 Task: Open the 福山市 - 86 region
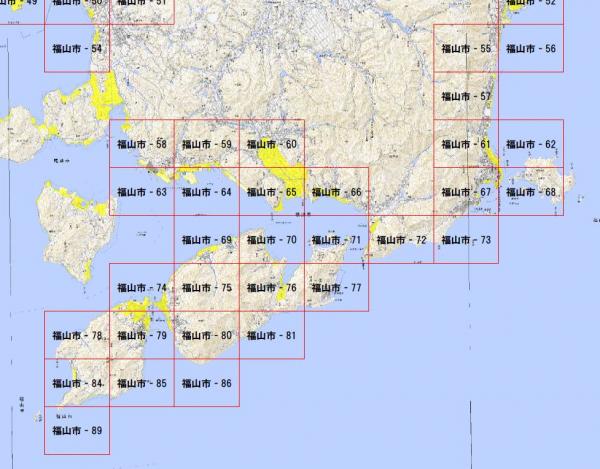click(x=207, y=383)
